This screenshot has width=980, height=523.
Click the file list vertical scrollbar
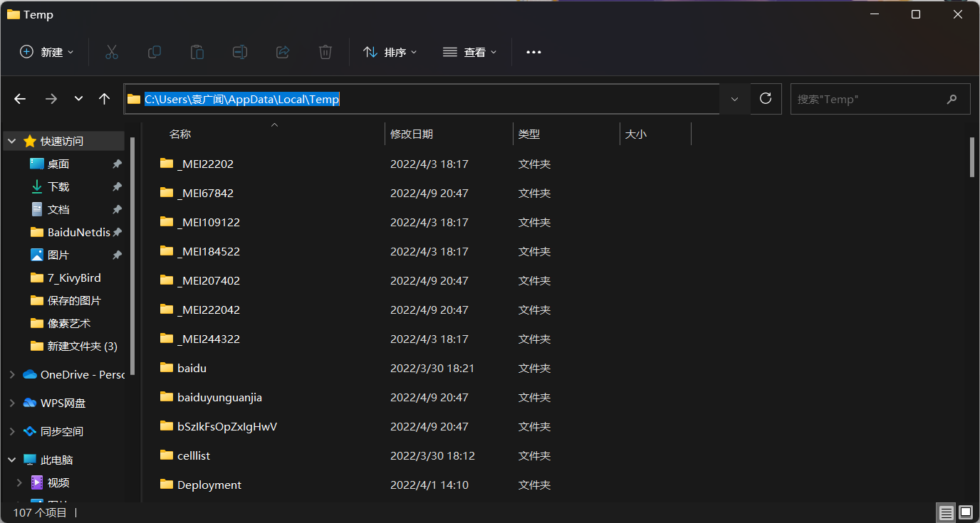point(972,157)
